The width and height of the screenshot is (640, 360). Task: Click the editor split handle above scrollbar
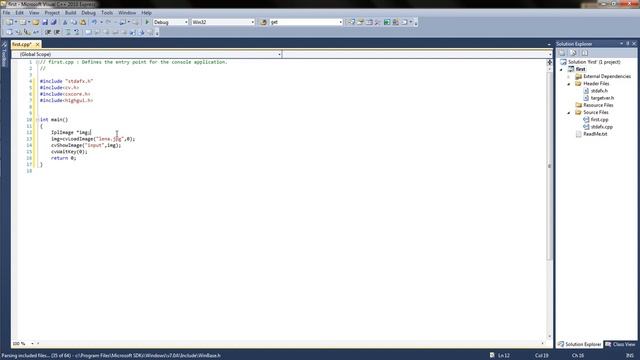(x=549, y=62)
